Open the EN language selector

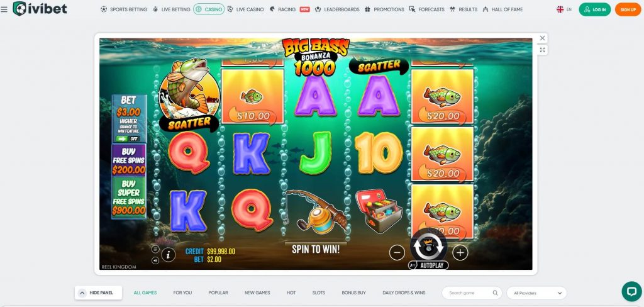click(x=564, y=9)
